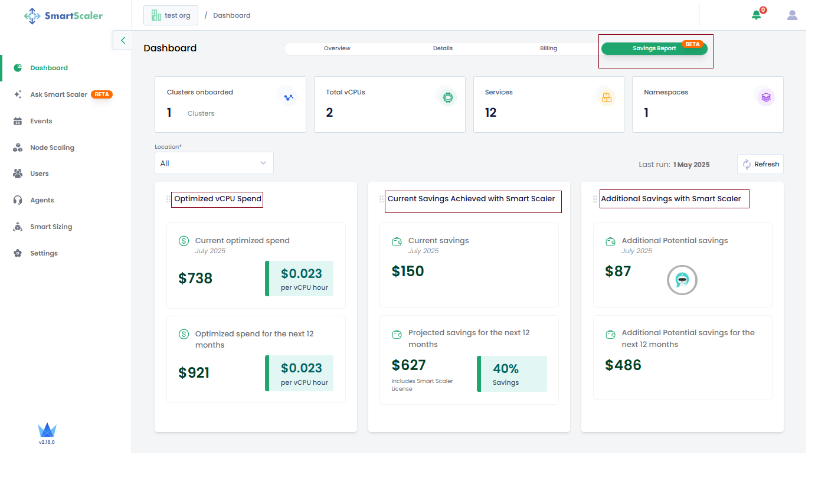
Task: Click the $486 additional savings value
Action: click(x=623, y=365)
